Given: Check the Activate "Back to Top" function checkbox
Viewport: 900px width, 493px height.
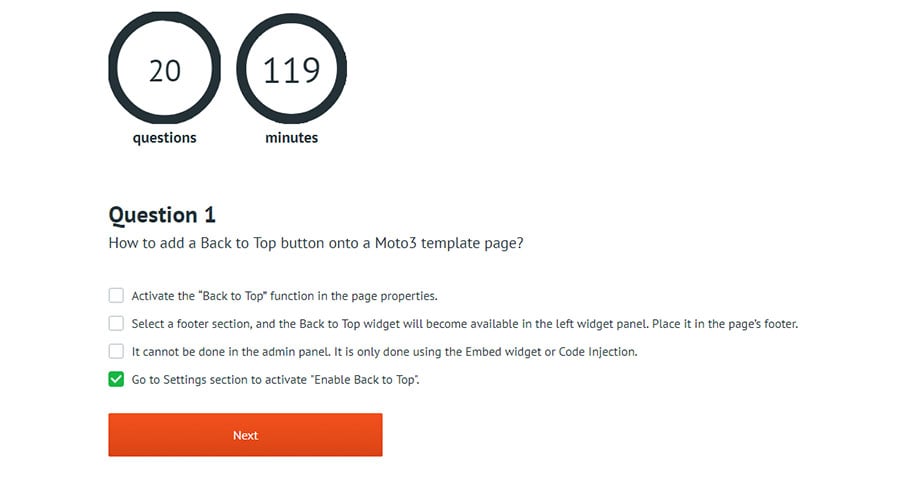Looking at the screenshot, I should 116,296.
